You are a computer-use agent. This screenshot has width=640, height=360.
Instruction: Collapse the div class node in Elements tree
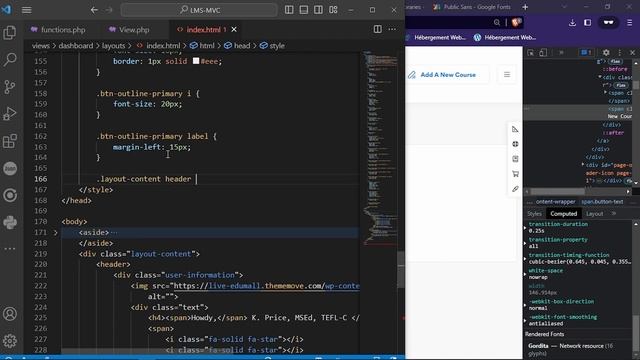600,77
